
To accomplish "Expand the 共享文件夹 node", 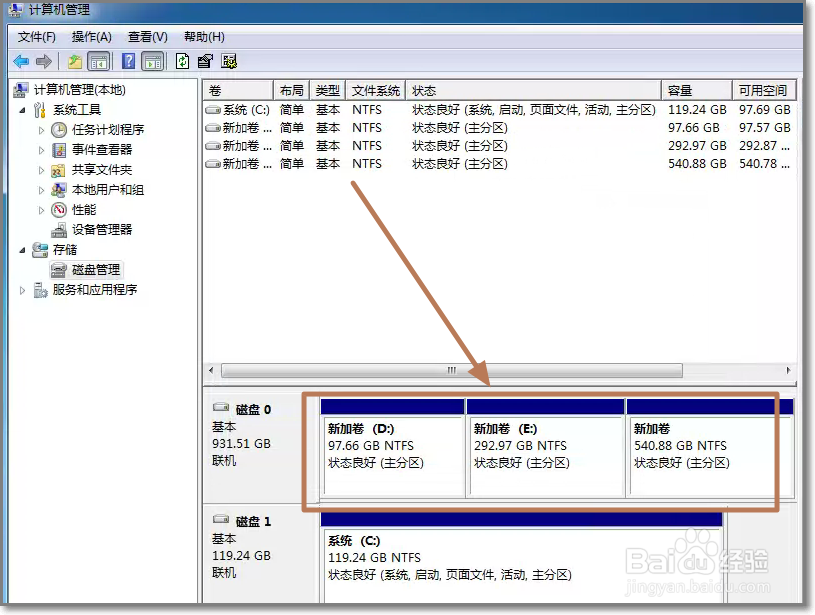I will [x=41, y=170].
